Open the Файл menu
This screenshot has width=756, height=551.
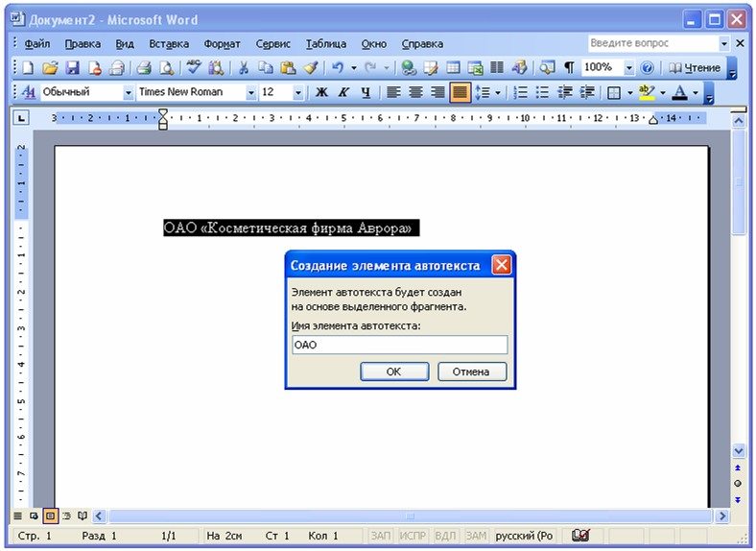click(x=37, y=44)
